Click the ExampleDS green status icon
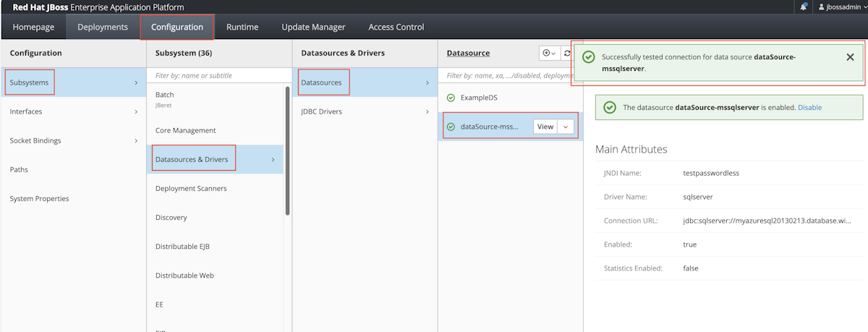 (x=451, y=98)
